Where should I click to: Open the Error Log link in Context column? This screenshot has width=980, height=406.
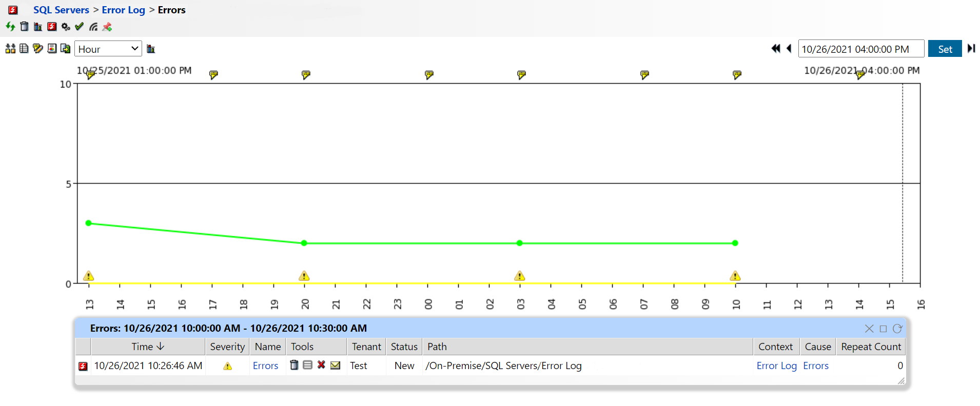[776, 366]
